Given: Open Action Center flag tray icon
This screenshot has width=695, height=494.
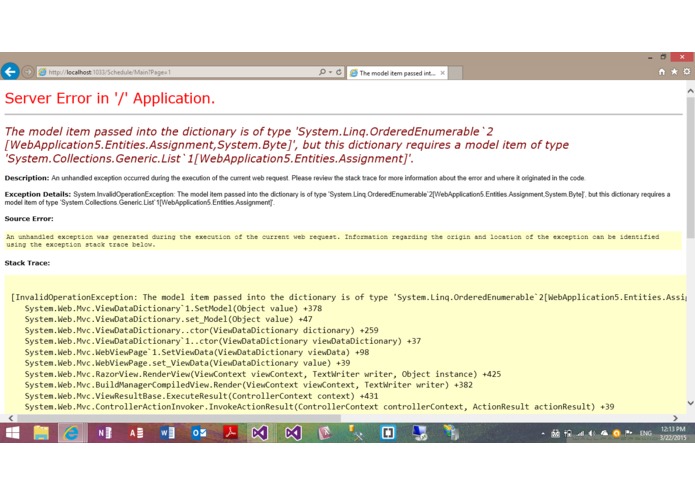Looking at the screenshot, I should pyautogui.click(x=629, y=434).
